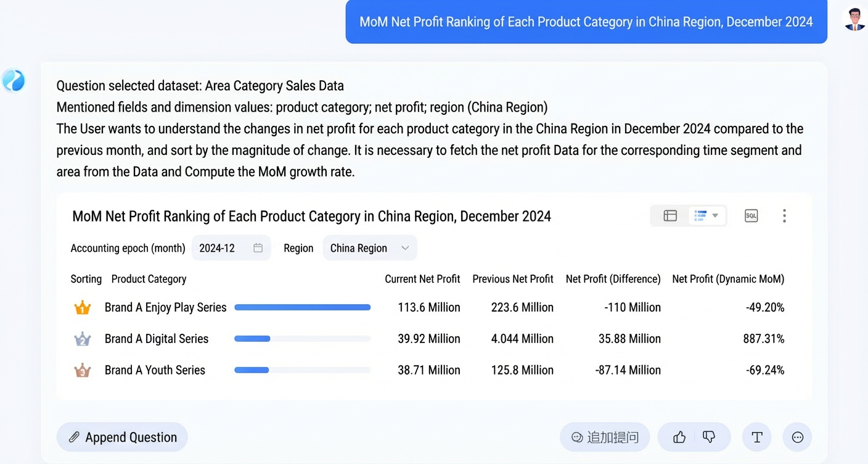Expand the China Region dropdown

click(x=370, y=248)
